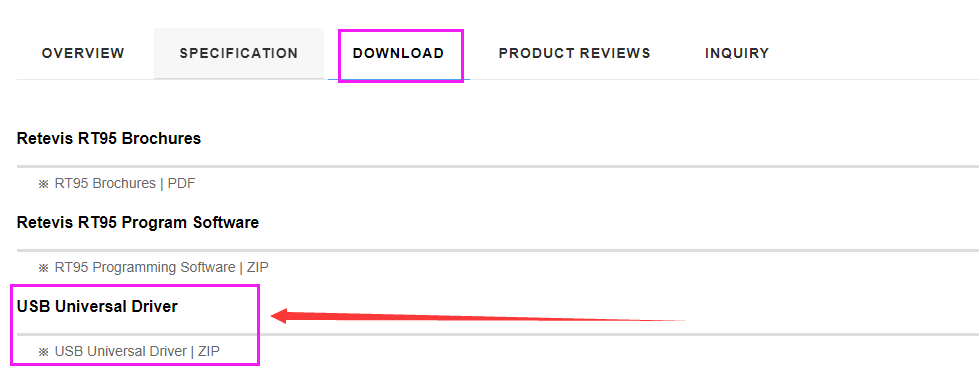Screen dimensions: 979x380
Task: Switch to the OVERVIEW tab
Action: pyautogui.click(x=83, y=53)
